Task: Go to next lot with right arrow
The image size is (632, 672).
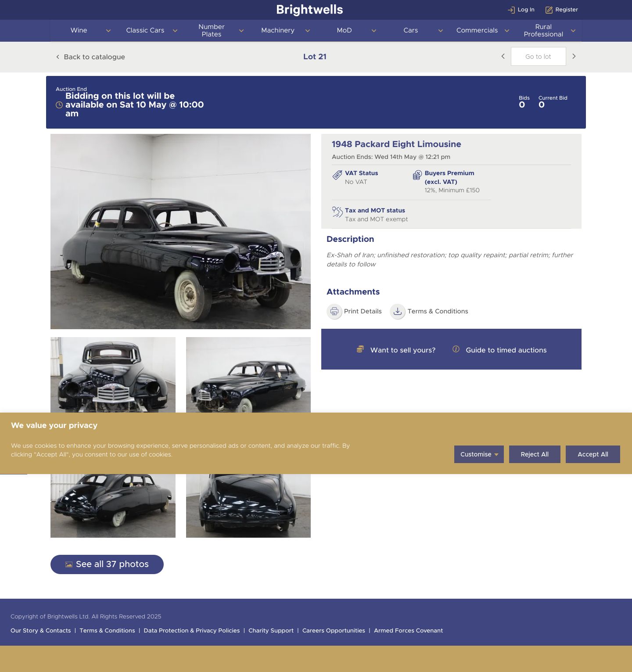Action: pos(574,56)
